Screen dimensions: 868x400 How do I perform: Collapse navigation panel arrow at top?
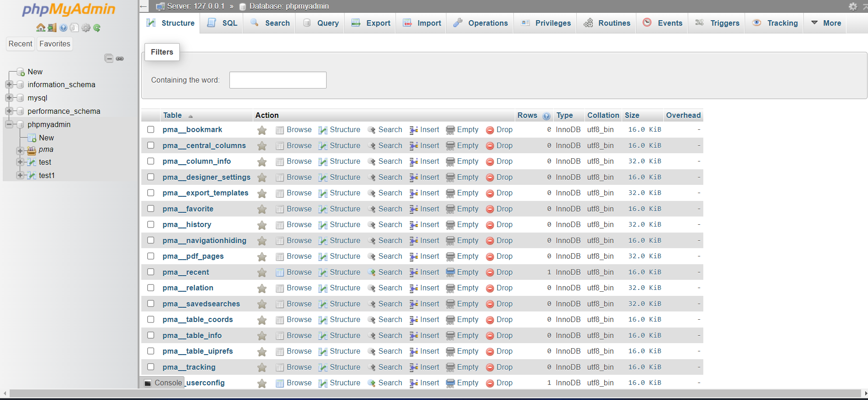[144, 6]
